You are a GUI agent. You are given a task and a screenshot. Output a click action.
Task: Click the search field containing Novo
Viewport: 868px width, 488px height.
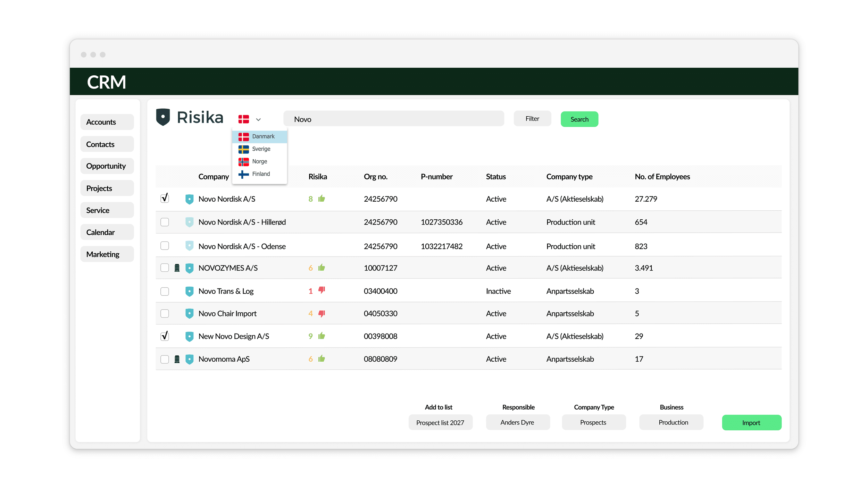click(394, 119)
